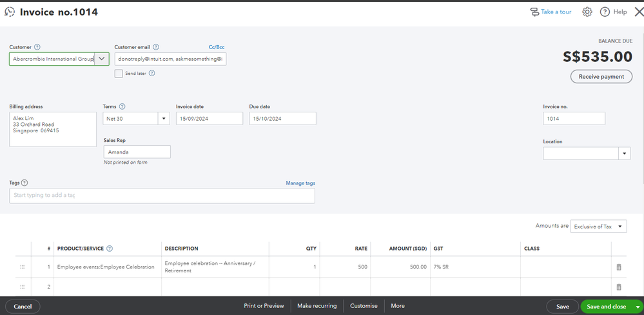Screen dimensions: 644x315
Task: Click the Terms help icon
Action: [122, 107]
